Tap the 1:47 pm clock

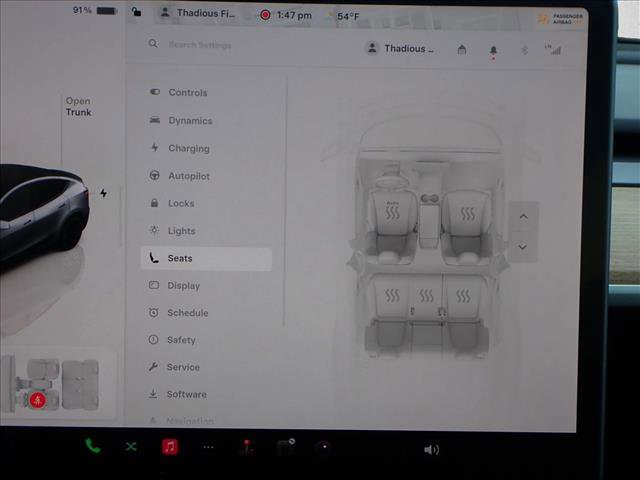click(294, 16)
